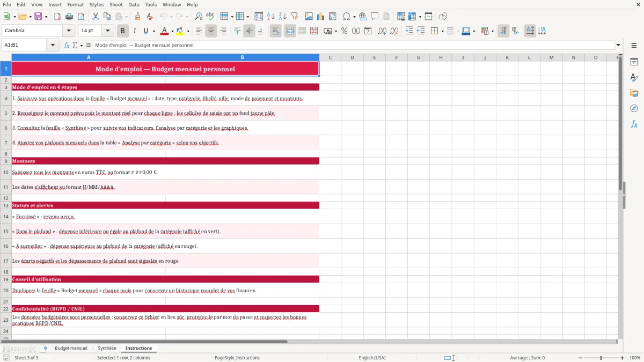Open the Font Name dropdown arrow
The image size is (644, 362).
[x=69, y=31]
